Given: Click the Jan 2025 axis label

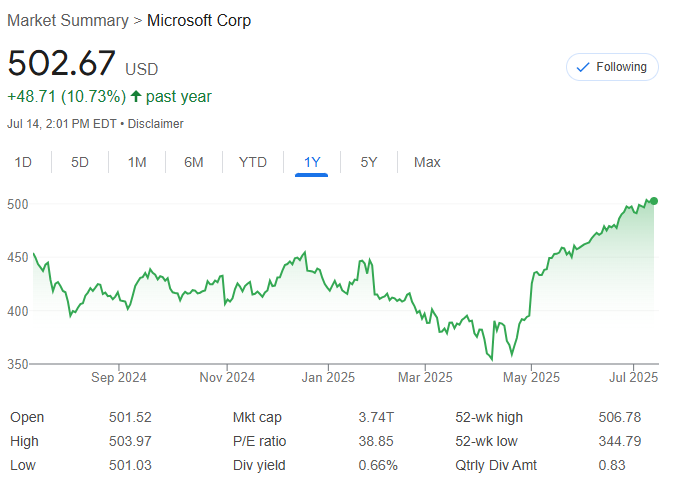Looking at the screenshot, I should pyautogui.click(x=328, y=378).
